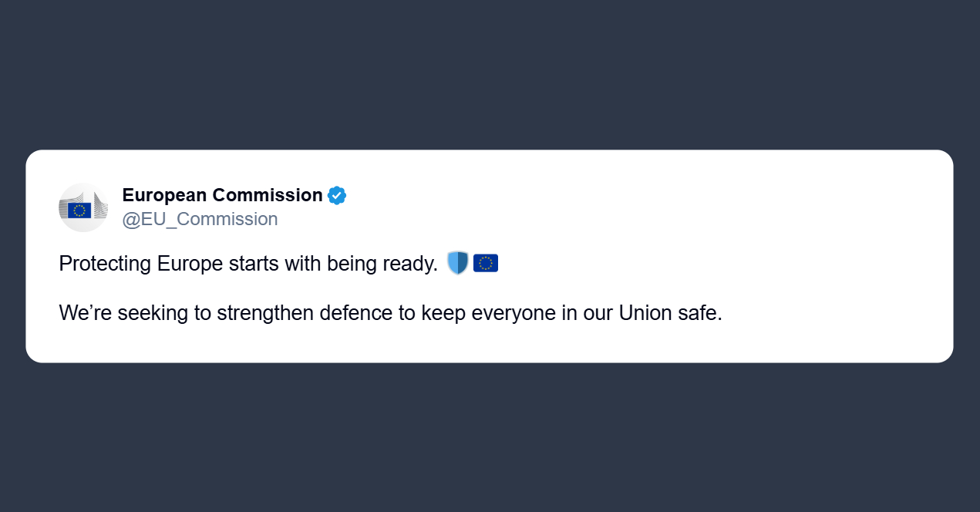Click the shield emoji in the tweet
Image resolution: width=980 pixels, height=512 pixels.
click(457, 264)
